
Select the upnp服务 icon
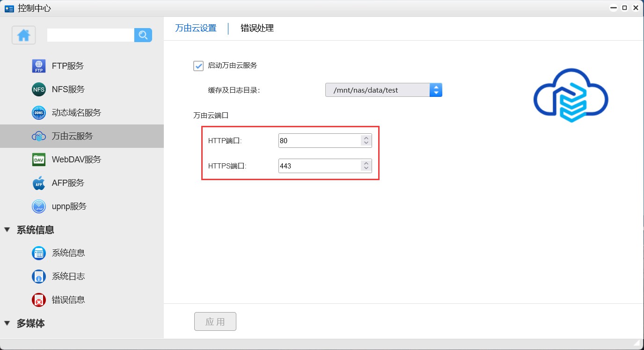39,206
